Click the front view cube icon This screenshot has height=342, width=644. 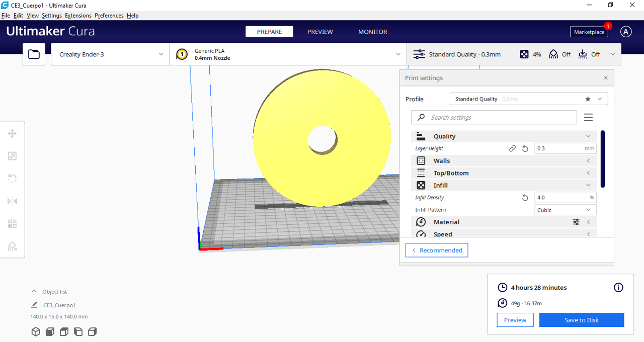coord(50,331)
